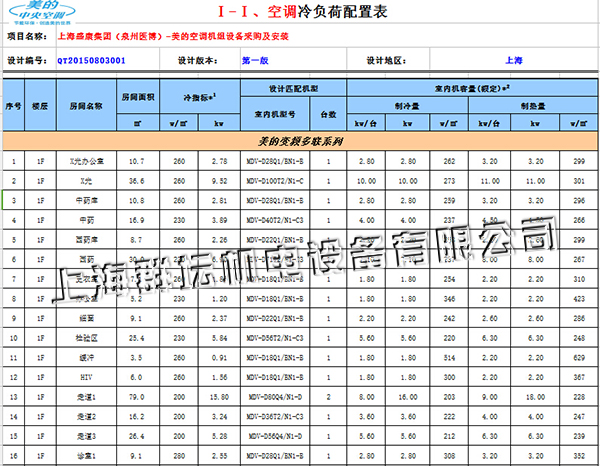This screenshot has height=466, width=600.
Task: Select cooling load value 3.24
Action: click(219, 416)
